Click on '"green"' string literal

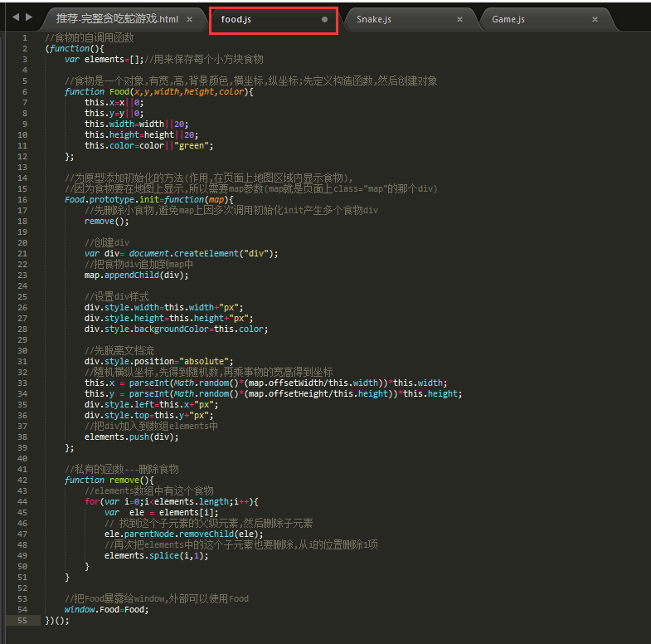tap(192, 146)
